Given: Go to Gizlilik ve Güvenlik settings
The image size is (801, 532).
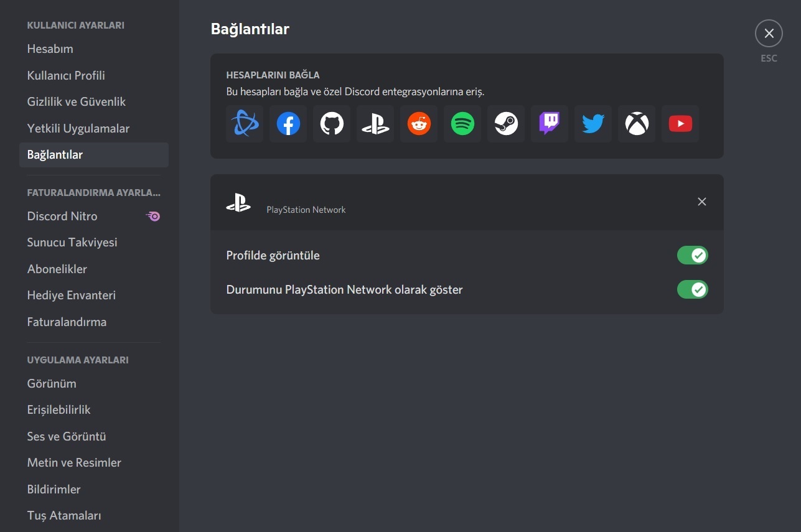Looking at the screenshot, I should [77, 101].
